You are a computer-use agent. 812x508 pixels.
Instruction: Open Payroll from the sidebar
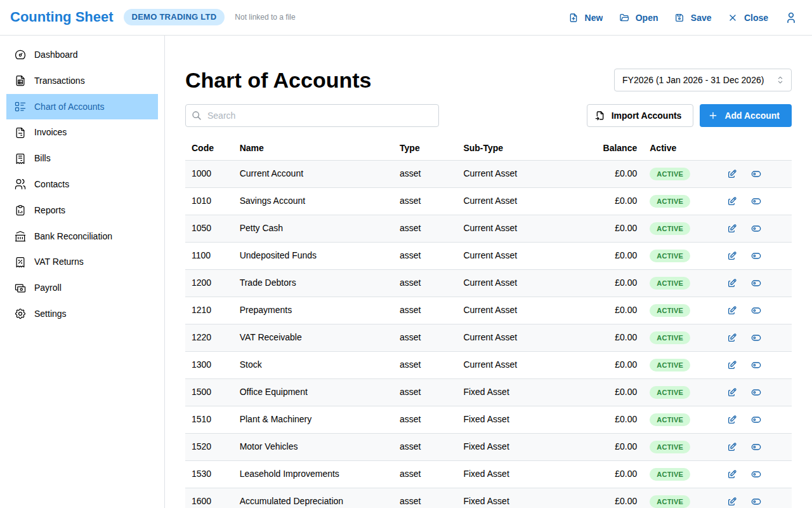coord(82,288)
